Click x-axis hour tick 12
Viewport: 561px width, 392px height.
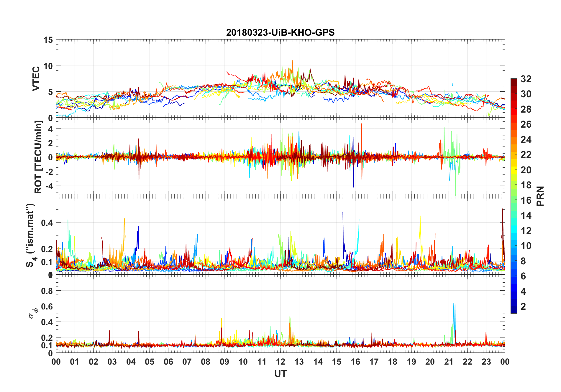coord(280,362)
